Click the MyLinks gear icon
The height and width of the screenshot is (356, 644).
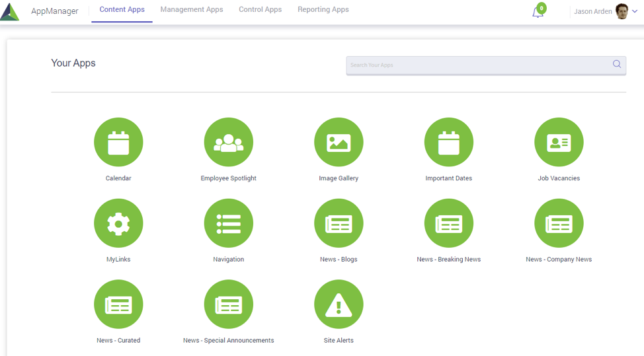pos(118,223)
